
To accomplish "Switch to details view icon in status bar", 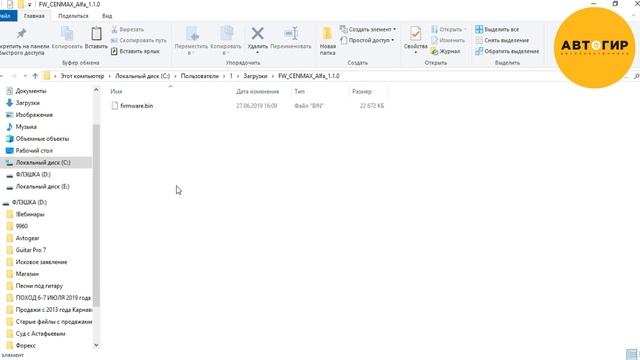I will pyautogui.click(x=631, y=354).
